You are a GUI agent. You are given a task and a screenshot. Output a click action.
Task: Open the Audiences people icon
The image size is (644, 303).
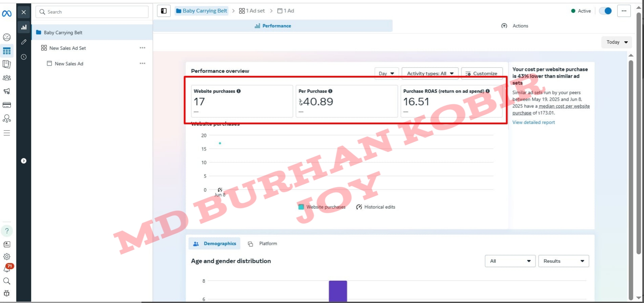7,78
